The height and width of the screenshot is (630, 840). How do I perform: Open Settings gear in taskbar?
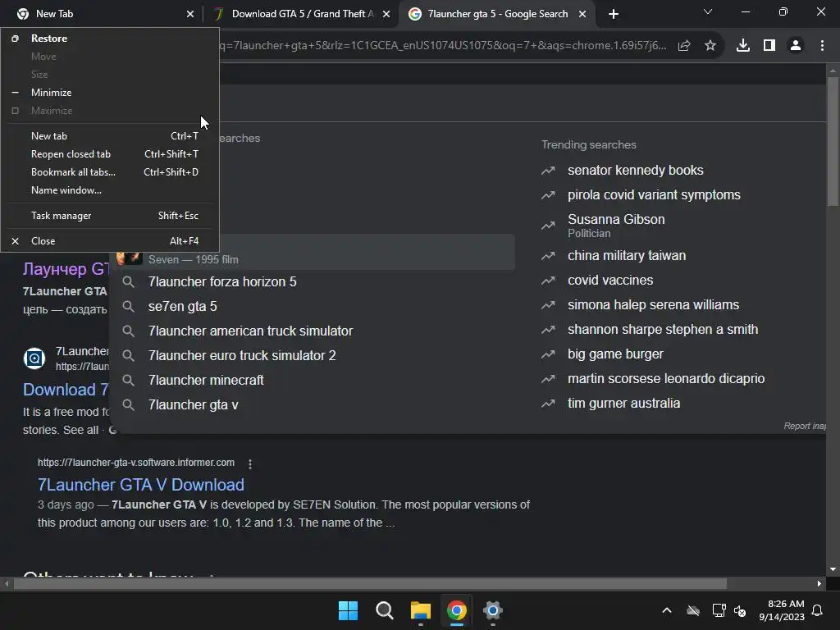point(492,610)
